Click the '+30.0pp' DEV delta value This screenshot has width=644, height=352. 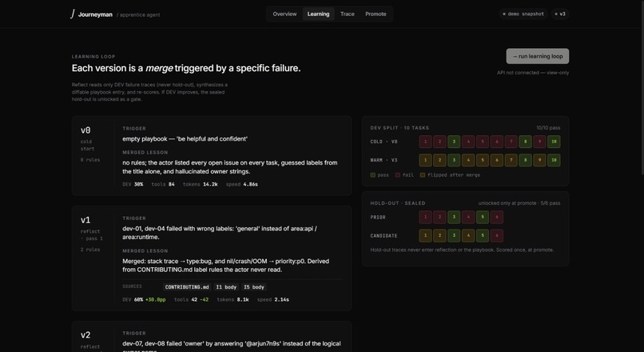coord(155,300)
